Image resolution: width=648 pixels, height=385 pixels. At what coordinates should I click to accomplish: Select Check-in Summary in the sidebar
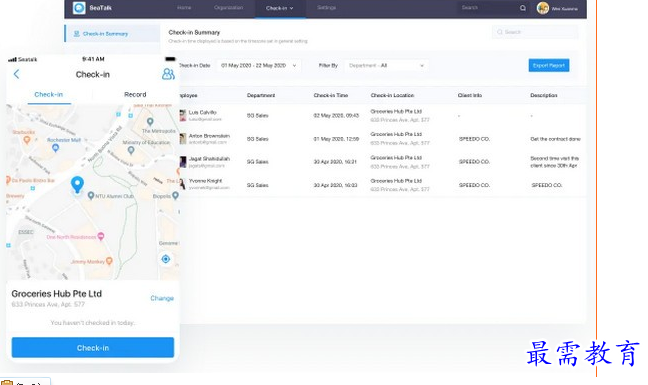pyautogui.click(x=112, y=33)
